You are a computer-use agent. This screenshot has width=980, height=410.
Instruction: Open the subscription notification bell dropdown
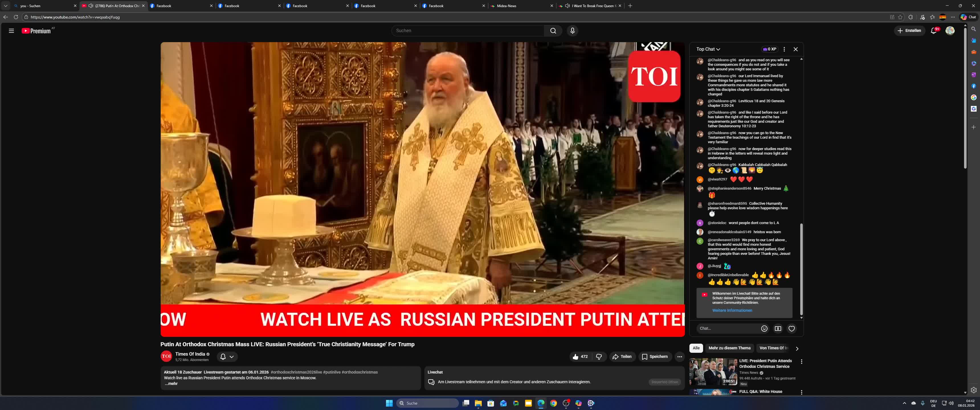(227, 356)
